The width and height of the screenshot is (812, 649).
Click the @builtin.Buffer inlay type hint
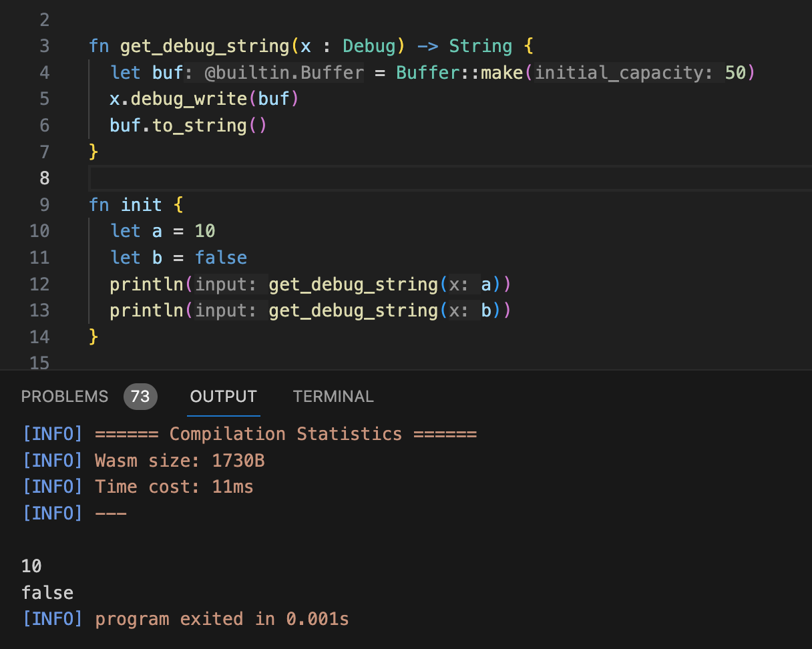tap(284, 72)
